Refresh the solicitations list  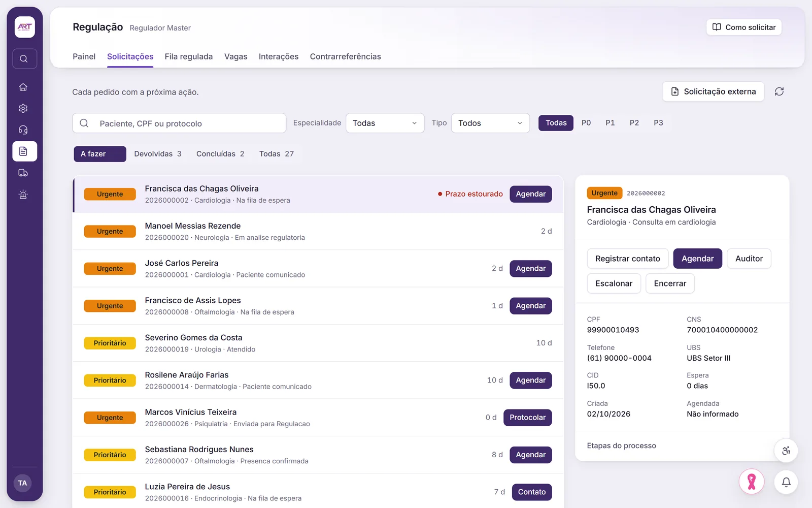pos(779,91)
